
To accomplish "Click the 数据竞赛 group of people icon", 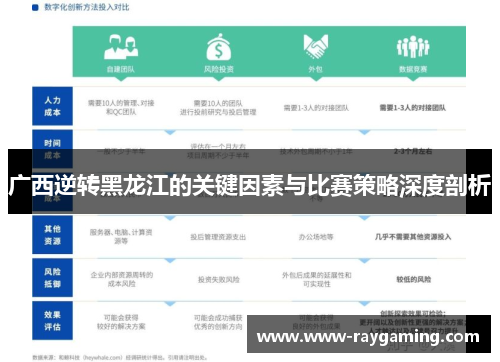I will (x=413, y=46).
